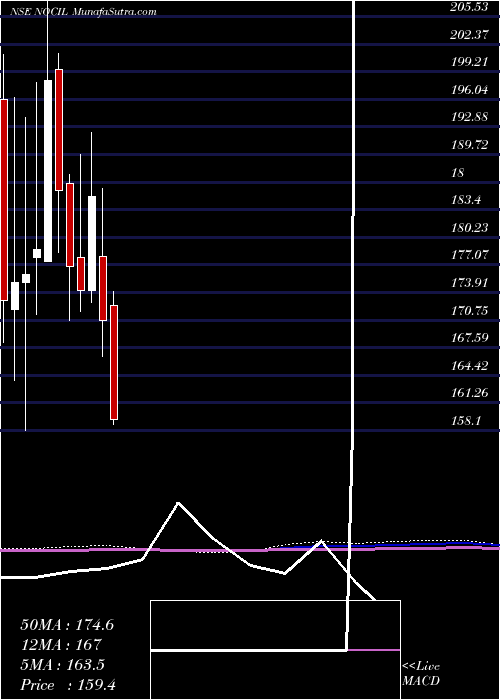Click the 50MA : 174.6 reading

click(67, 625)
